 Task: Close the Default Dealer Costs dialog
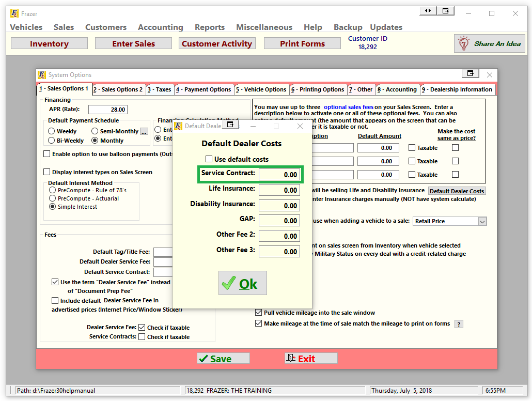click(x=300, y=126)
